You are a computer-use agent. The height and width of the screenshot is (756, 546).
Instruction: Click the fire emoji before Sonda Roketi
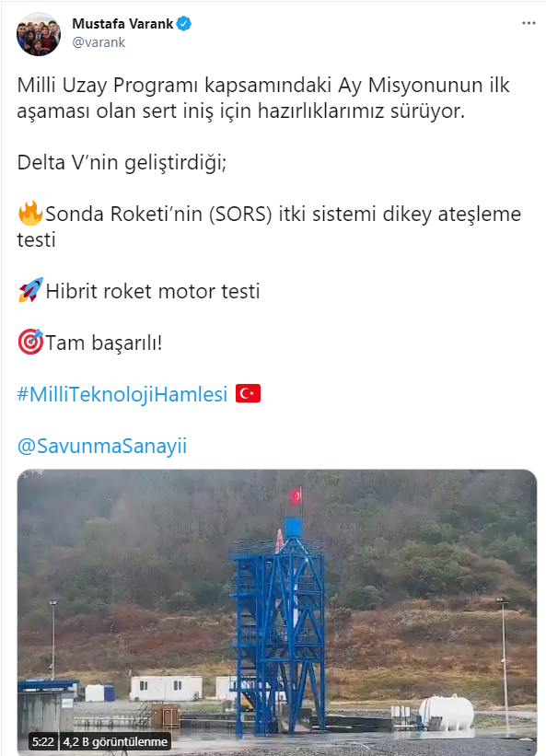(x=30, y=213)
